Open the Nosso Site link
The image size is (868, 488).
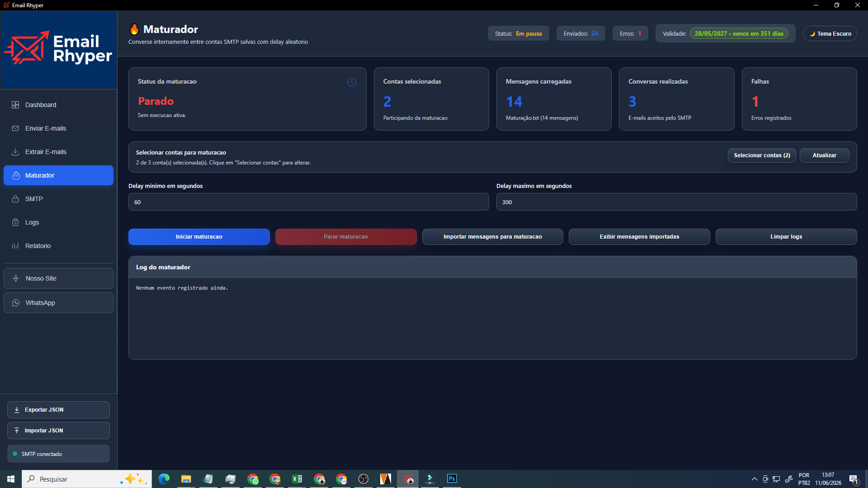tap(58, 278)
